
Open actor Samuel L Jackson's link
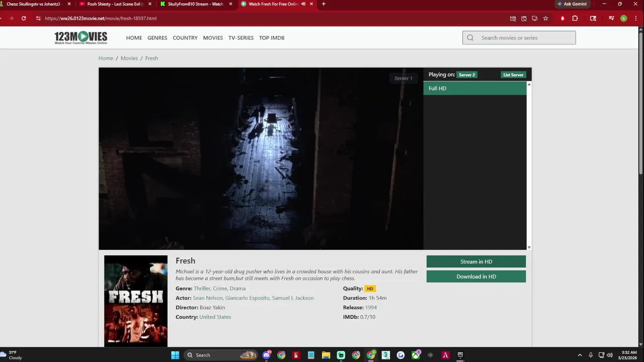point(293,298)
